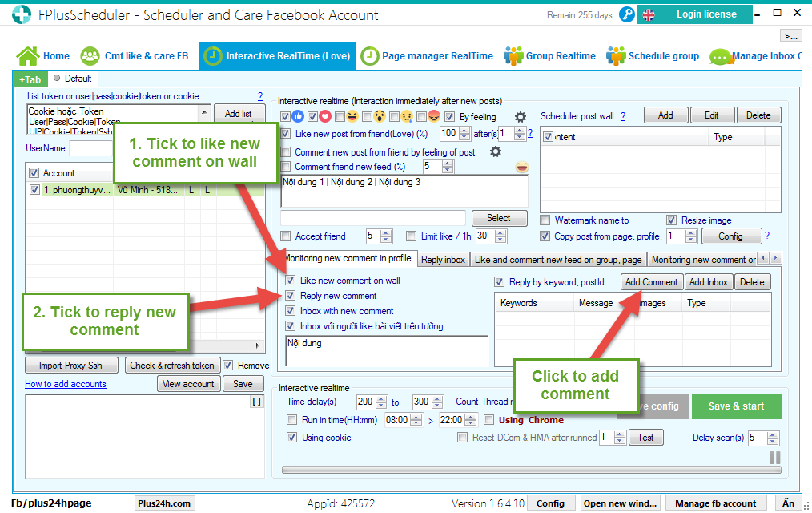Select Interactive RealTime (Love) tab
Viewport: 812px width, 513px height.
(x=278, y=56)
